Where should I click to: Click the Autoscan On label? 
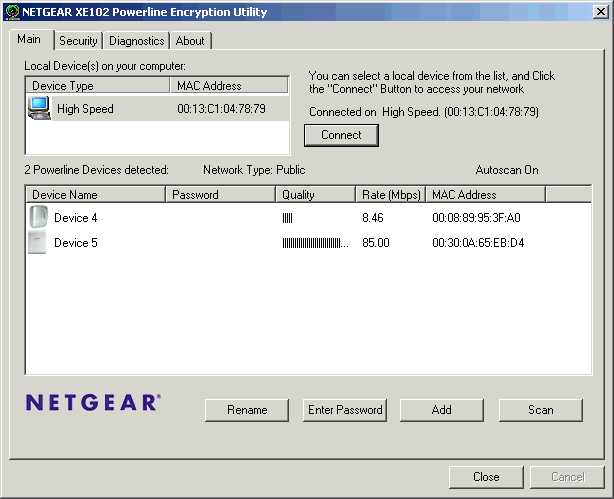[x=507, y=170]
